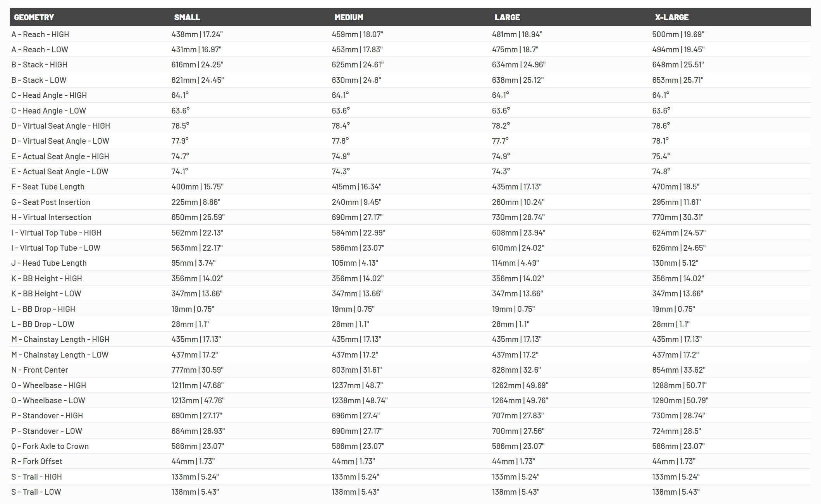Select the 1262mm Large wheelbase value
Image resolution: width=821 pixels, height=504 pixels.
pyautogui.click(x=520, y=385)
